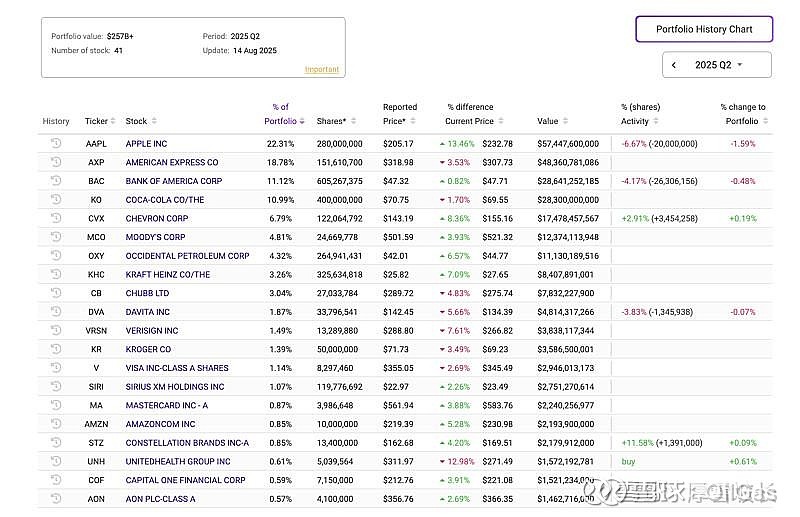Open the APPLE INC stock link
800x517 pixels.
pos(146,144)
